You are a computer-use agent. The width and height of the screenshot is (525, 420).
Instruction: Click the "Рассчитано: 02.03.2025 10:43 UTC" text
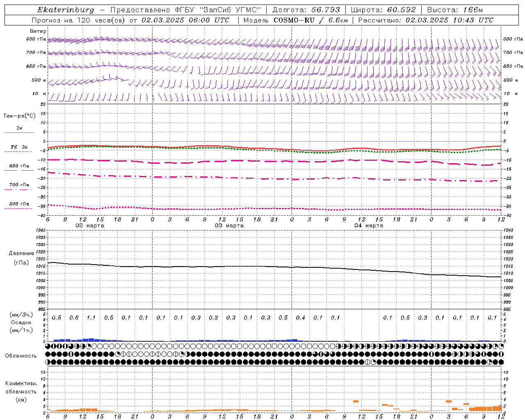coord(426,20)
